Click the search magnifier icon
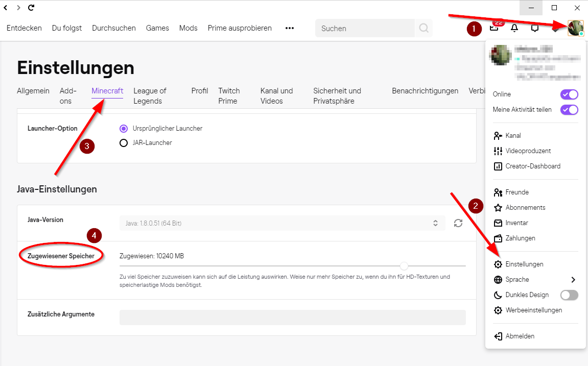The height and width of the screenshot is (366, 588). pos(424,28)
